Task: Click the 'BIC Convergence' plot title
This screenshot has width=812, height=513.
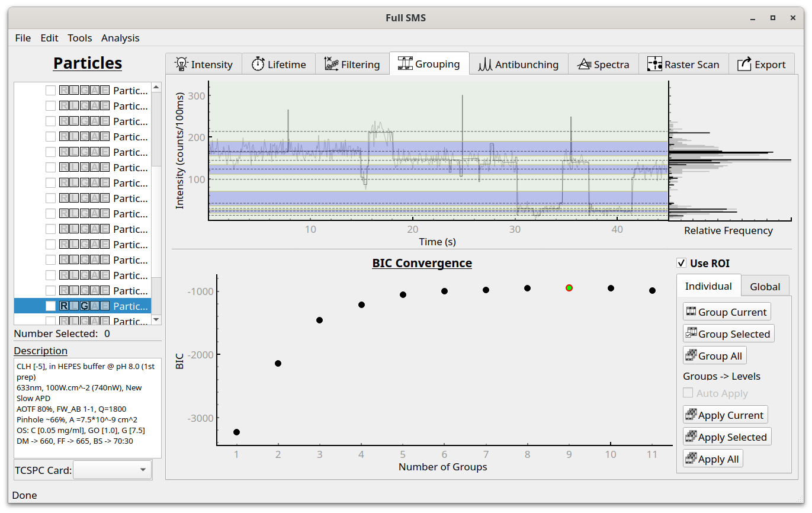Action: pyautogui.click(x=422, y=263)
